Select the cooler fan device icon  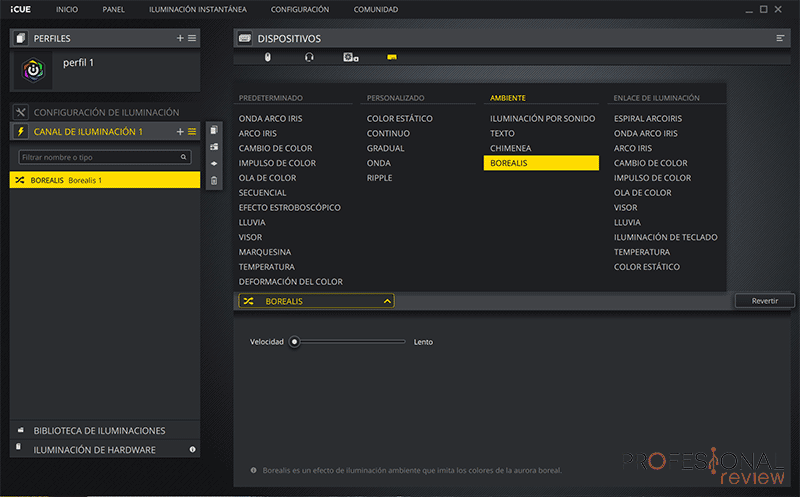tap(351, 57)
